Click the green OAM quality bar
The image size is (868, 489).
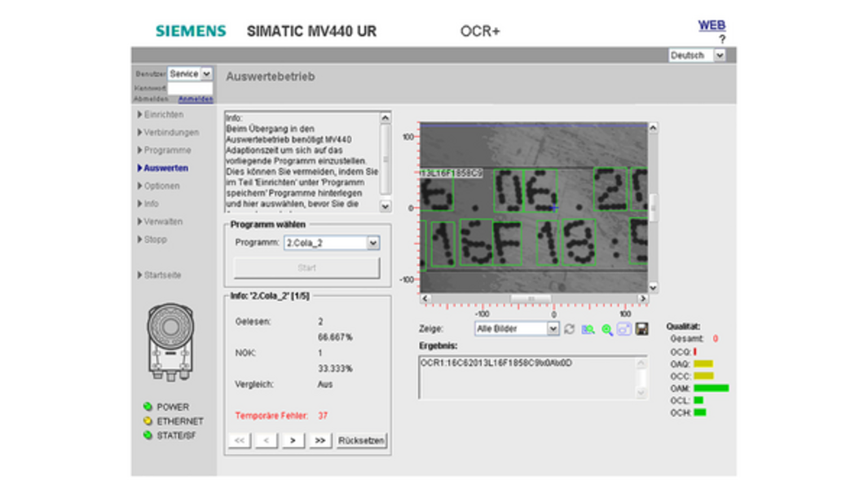(711, 388)
